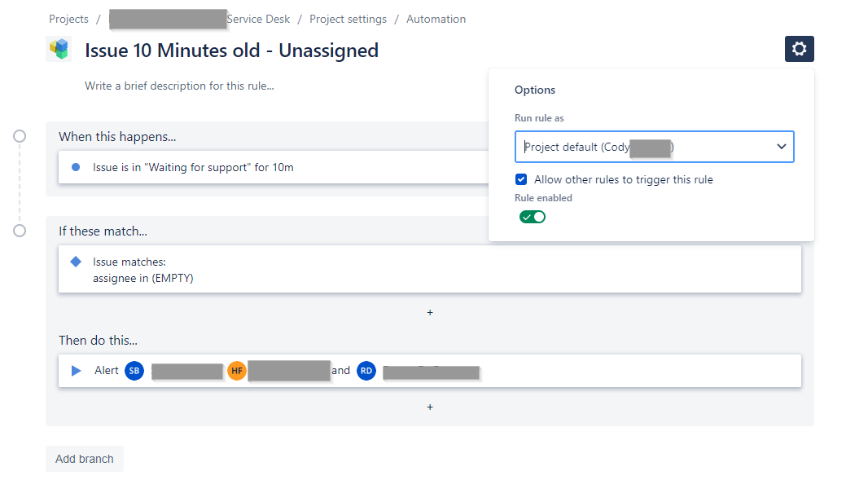Open the Alert action card

(430, 371)
